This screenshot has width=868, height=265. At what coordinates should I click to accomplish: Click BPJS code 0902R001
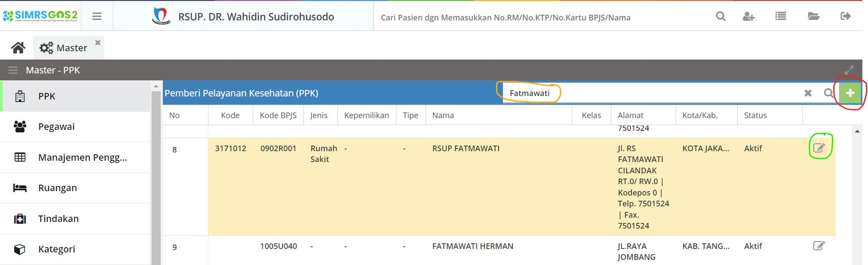[278, 149]
